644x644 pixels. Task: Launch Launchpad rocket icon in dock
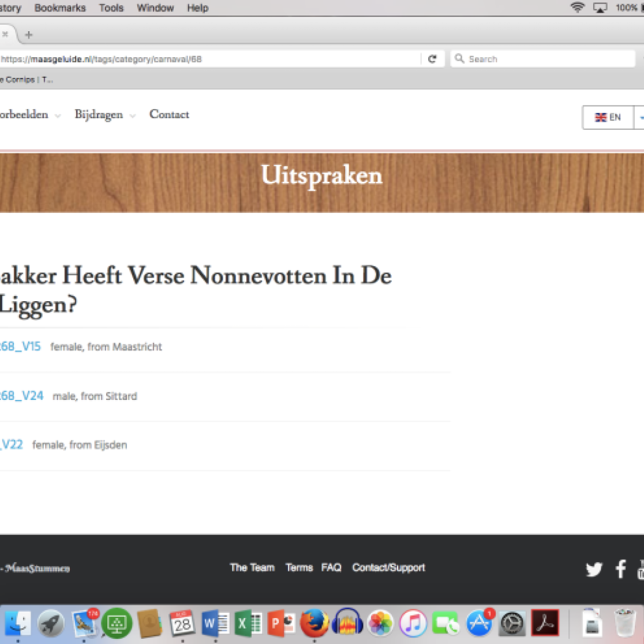tap(51, 623)
